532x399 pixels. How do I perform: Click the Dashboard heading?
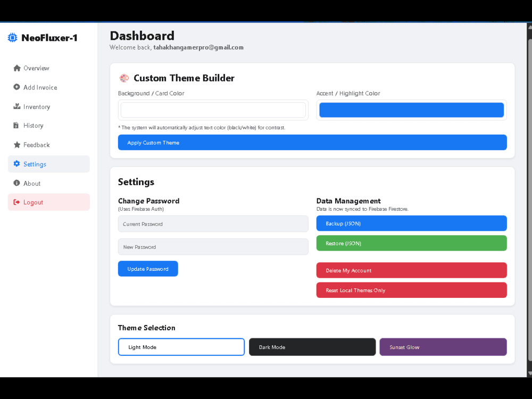click(142, 36)
